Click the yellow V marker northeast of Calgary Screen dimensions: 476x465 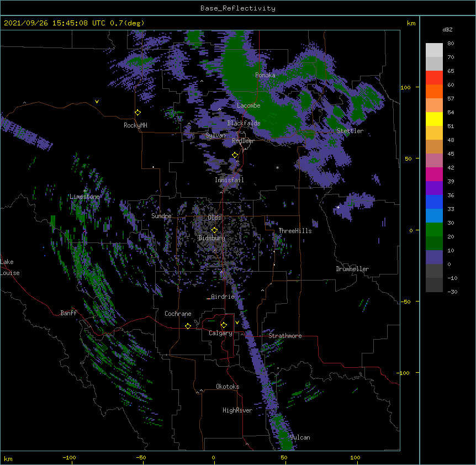pos(237,323)
